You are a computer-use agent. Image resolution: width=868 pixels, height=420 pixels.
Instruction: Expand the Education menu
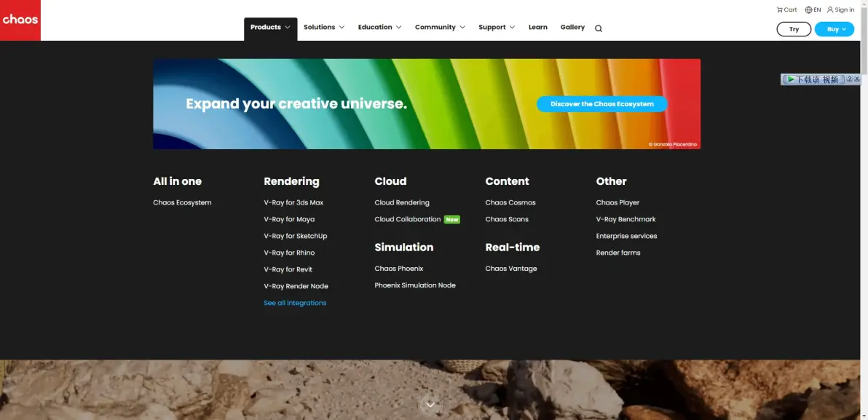[x=380, y=27]
